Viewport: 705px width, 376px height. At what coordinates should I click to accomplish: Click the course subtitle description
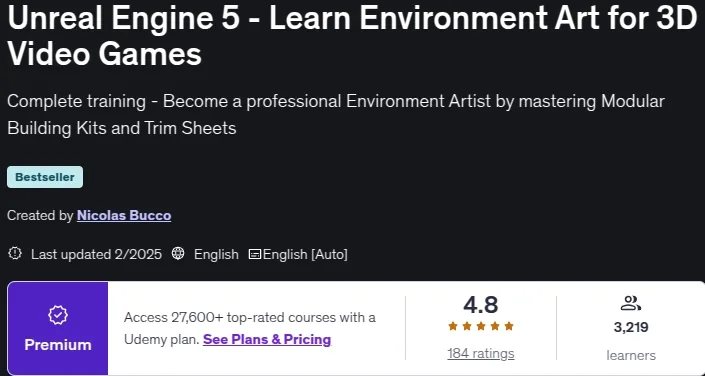pos(336,115)
